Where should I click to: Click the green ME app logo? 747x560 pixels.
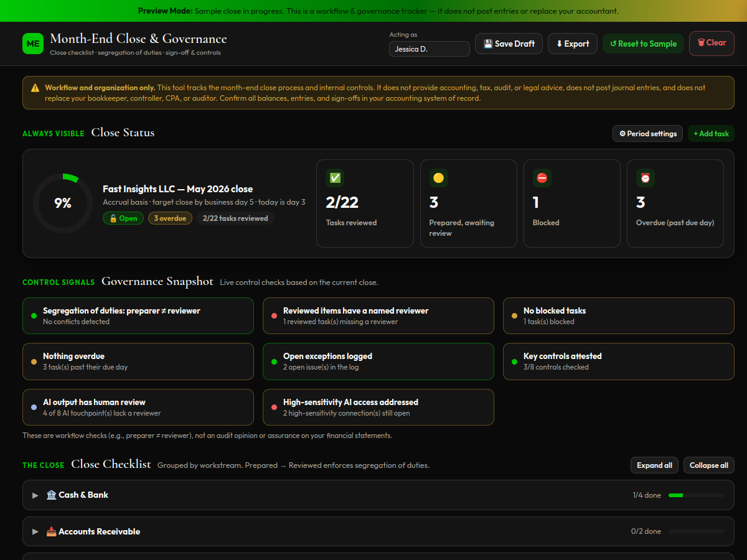(33, 44)
